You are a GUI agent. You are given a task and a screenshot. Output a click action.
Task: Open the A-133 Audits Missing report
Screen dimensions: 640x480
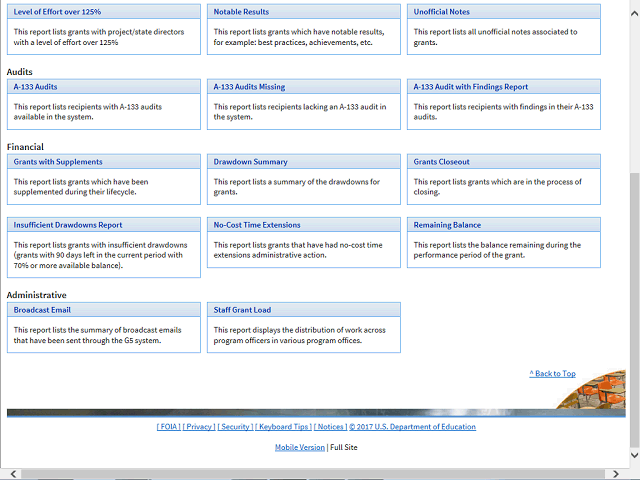(249, 87)
